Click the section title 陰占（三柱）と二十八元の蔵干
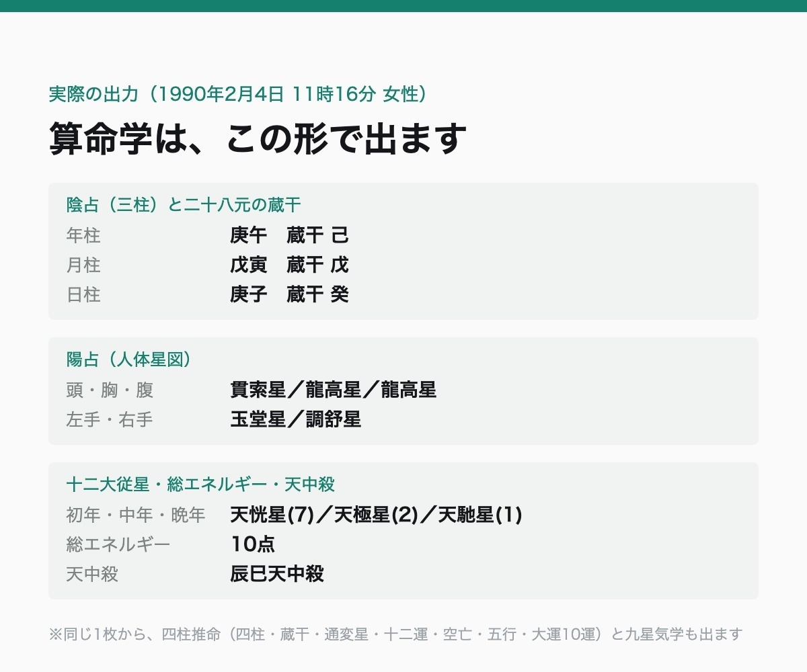The image size is (807, 672). pos(183,204)
